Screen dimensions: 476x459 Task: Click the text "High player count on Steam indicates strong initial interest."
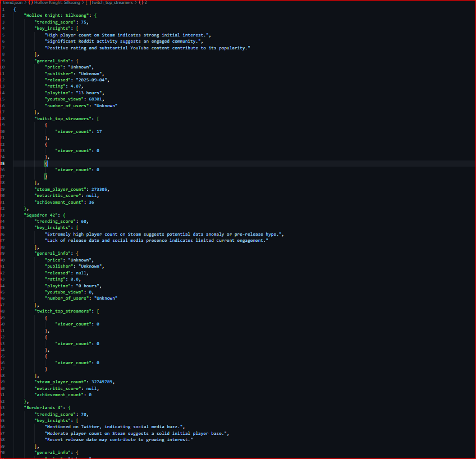point(128,35)
